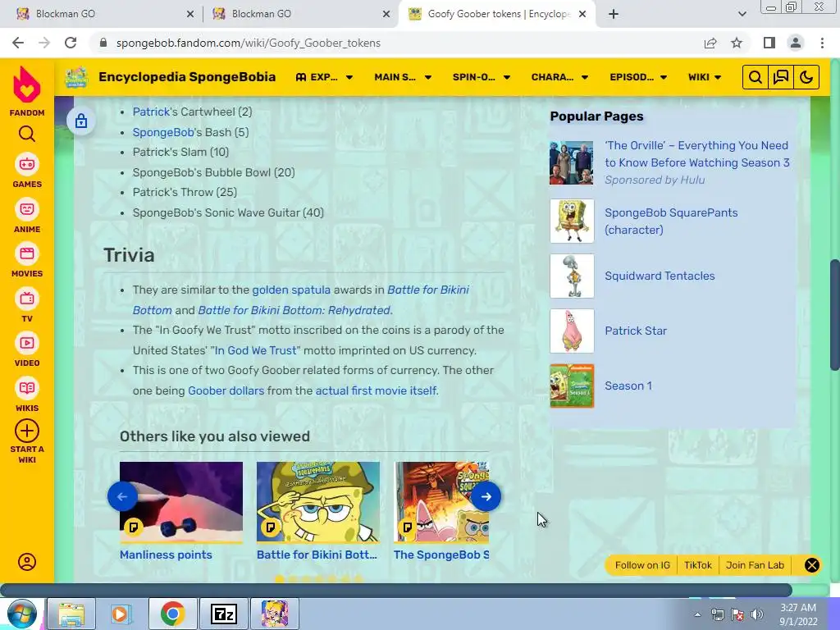This screenshot has height=630, width=840.
Task: Click the wiki search magnifier in header
Action: click(x=755, y=77)
